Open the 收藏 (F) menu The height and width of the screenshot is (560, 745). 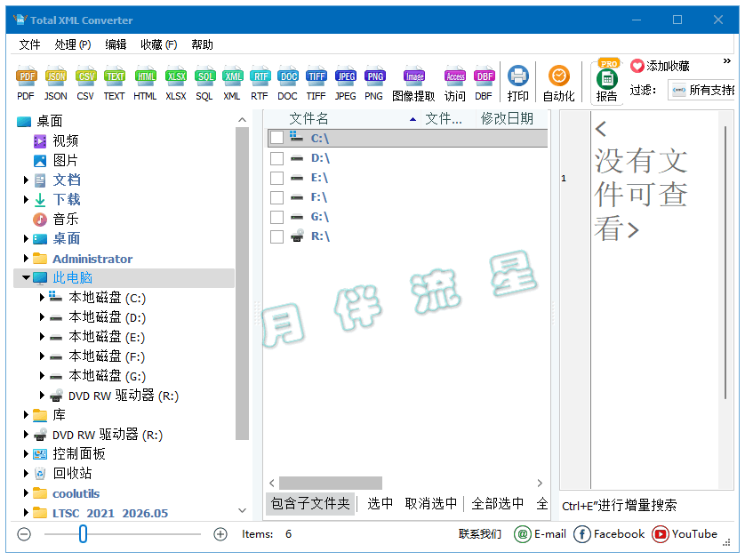click(x=158, y=44)
